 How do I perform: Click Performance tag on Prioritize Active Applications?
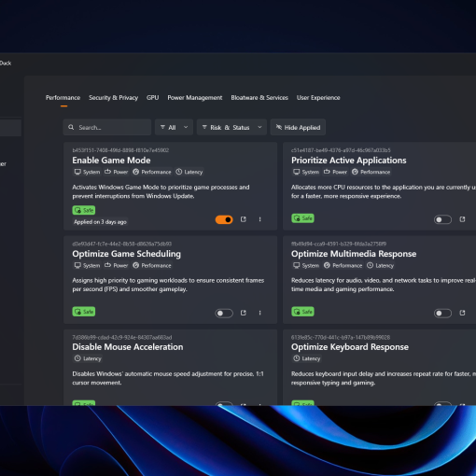[371, 172]
